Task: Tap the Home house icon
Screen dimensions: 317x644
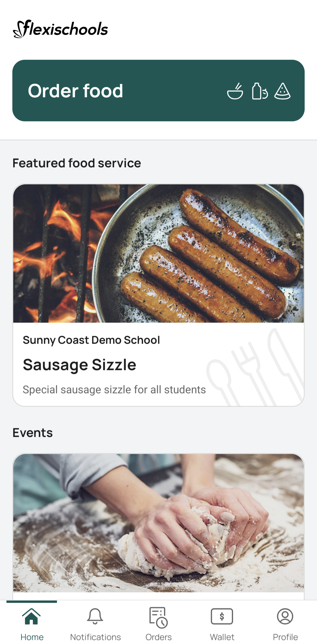Action: (x=31, y=616)
